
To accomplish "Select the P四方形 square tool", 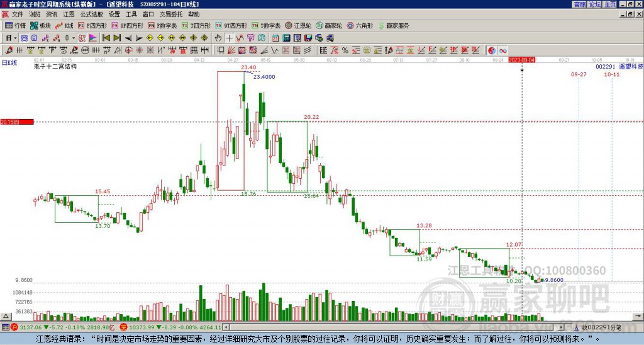I will pos(92,25).
